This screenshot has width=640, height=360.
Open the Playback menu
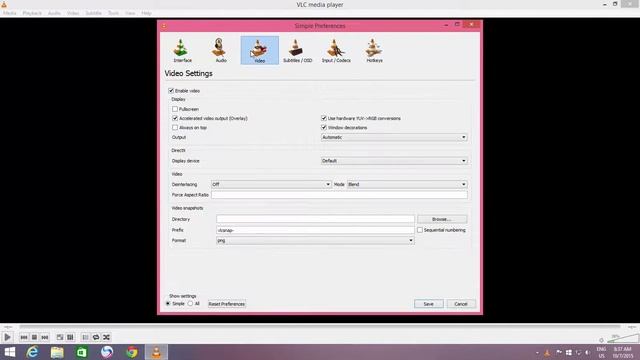pyautogui.click(x=32, y=13)
